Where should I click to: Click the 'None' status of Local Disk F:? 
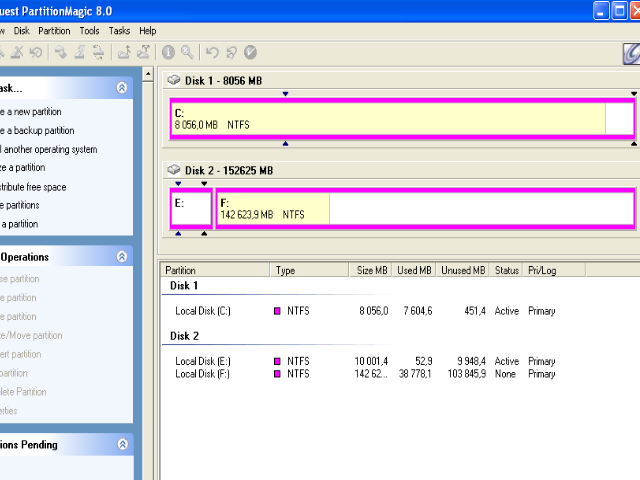pos(505,374)
